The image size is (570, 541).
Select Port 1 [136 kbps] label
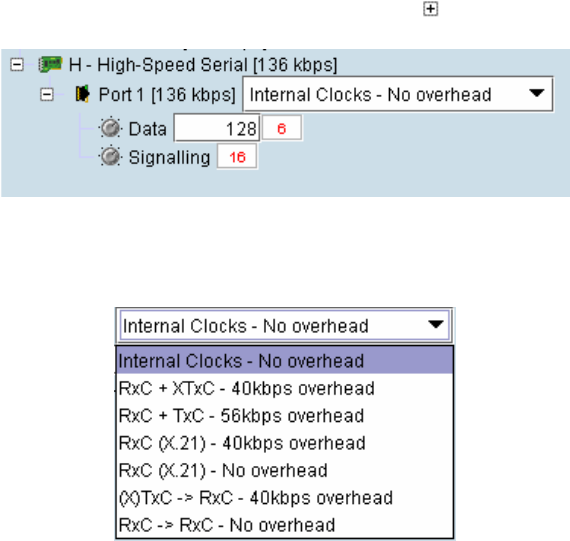point(167,95)
